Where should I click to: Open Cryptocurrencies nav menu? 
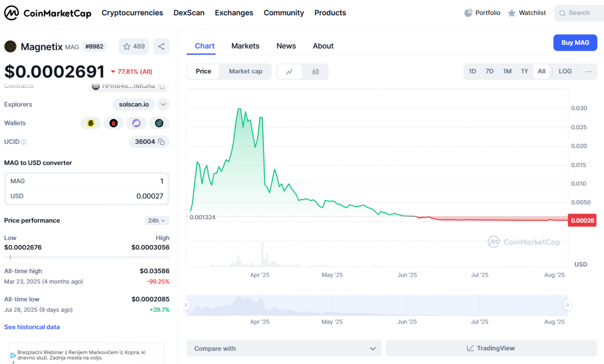132,13
